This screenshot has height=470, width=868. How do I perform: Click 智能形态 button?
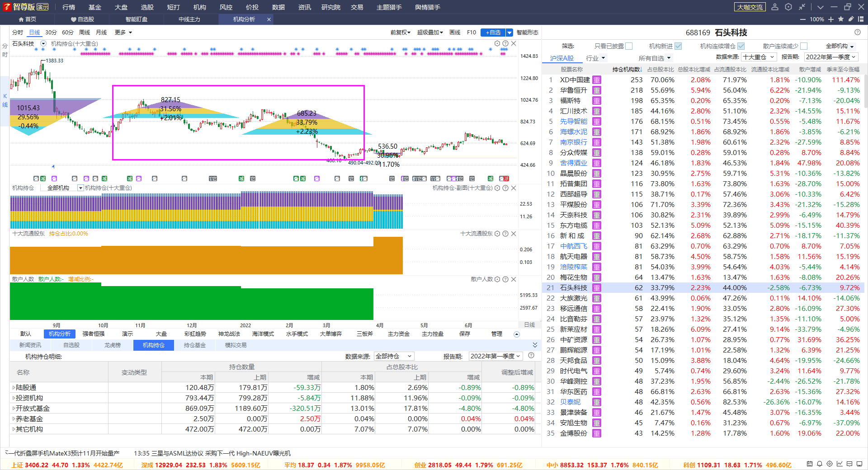coord(528,32)
